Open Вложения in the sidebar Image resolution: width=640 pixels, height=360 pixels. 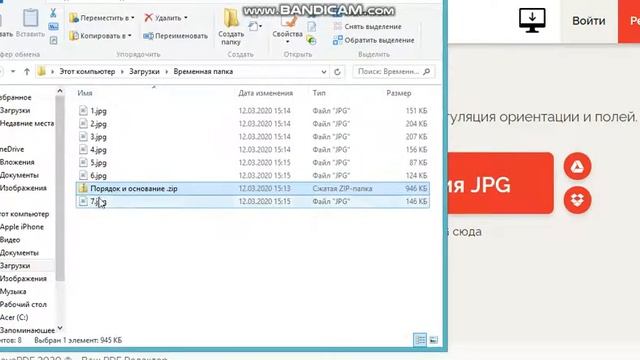17,162
